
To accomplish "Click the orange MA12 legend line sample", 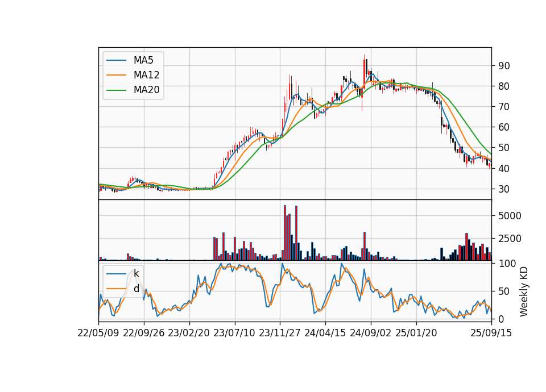I will pyautogui.click(x=116, y=75).
